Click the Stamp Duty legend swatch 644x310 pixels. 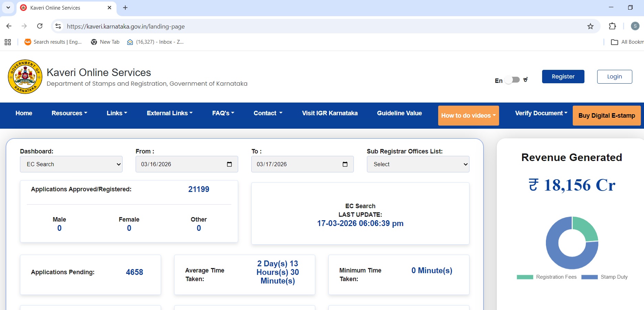[x=590, y=277]
